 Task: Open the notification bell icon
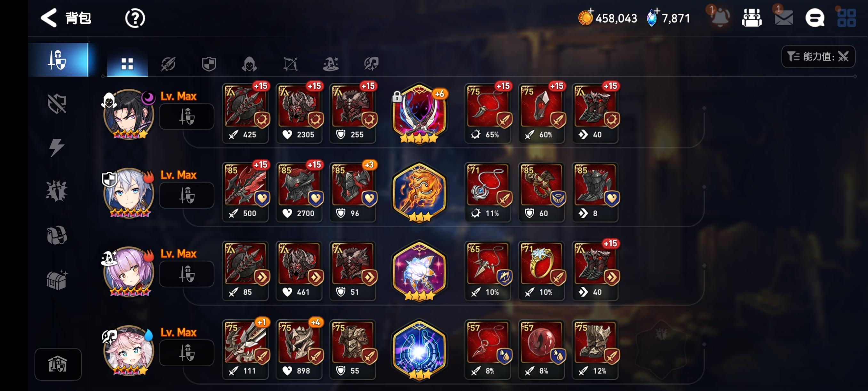click(720, 18)
